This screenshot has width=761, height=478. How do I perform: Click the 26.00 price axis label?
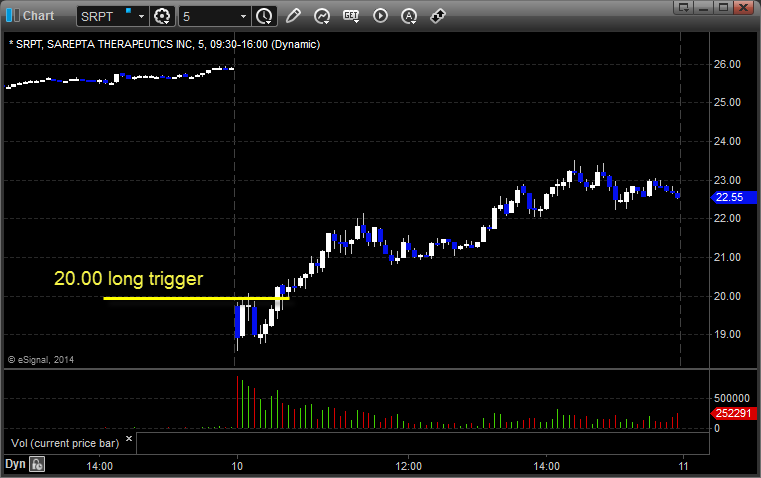727,64
